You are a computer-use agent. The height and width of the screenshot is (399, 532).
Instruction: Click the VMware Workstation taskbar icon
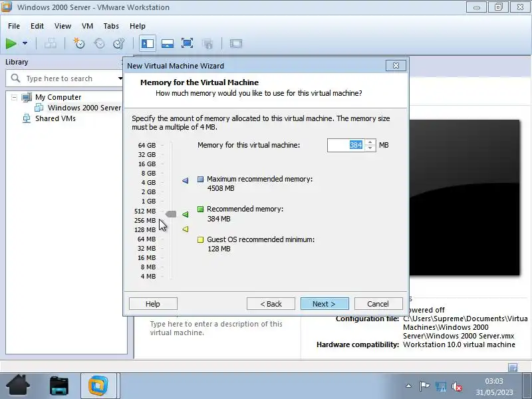(x=98, y=386)
